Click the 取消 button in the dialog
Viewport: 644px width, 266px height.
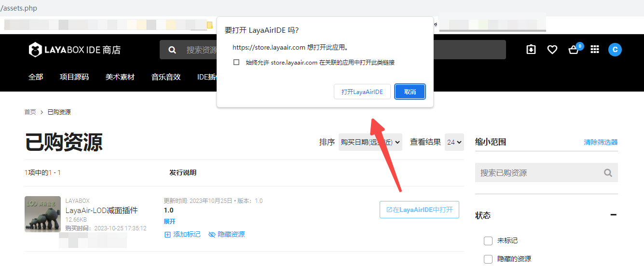[410, 92]
